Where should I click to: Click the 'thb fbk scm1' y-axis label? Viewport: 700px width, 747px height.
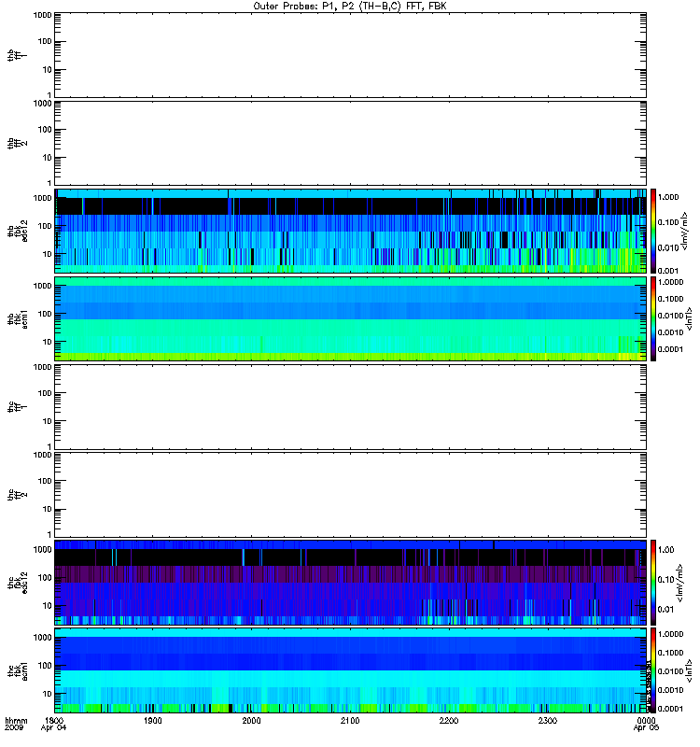(x=17, y=318)
